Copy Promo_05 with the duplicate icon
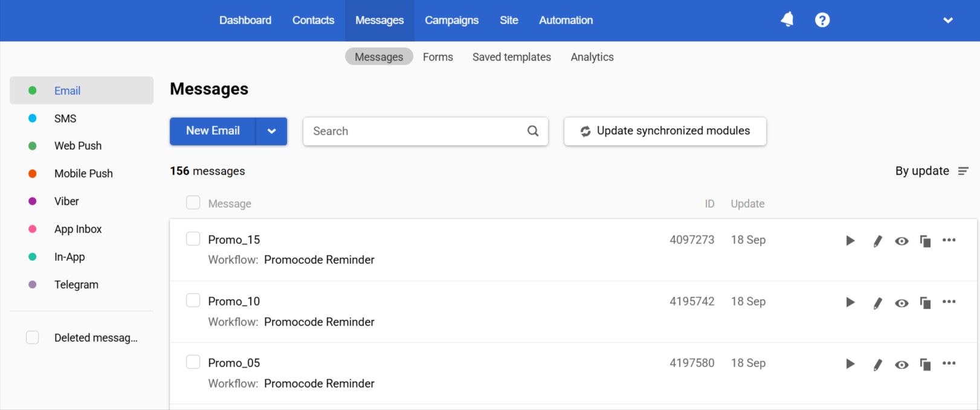The width and height of the screenshot is (980, 410). coord(925,364)
